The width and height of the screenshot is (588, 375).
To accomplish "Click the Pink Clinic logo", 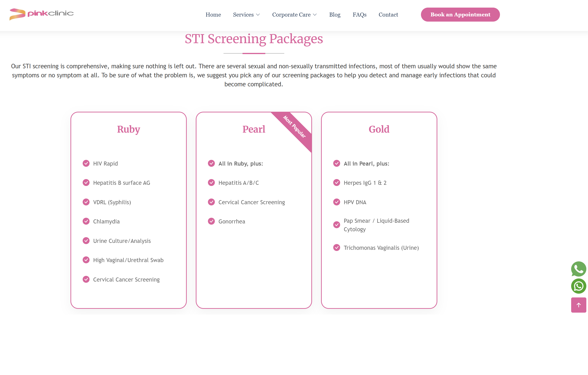I will [x=42, y=14].
